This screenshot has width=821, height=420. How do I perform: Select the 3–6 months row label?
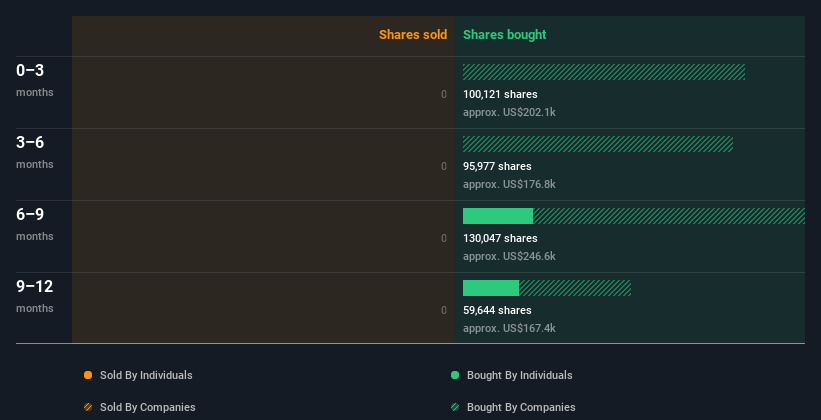coord(35,152)
